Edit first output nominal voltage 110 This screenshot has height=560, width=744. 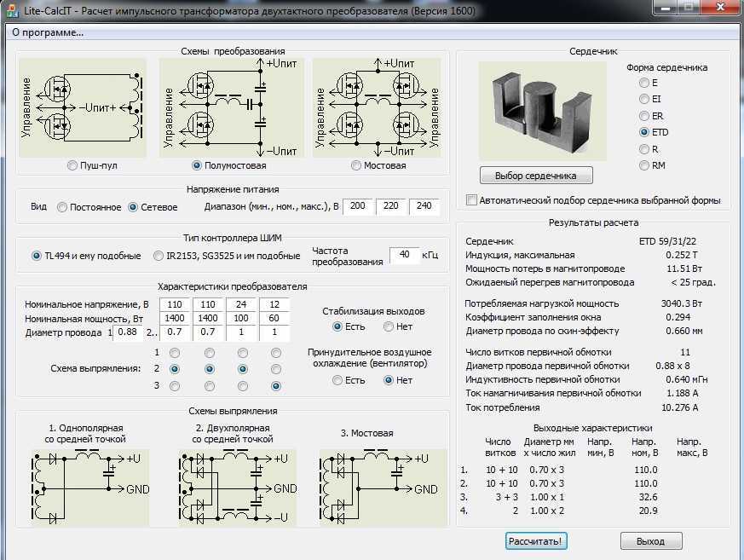[175, 304]
